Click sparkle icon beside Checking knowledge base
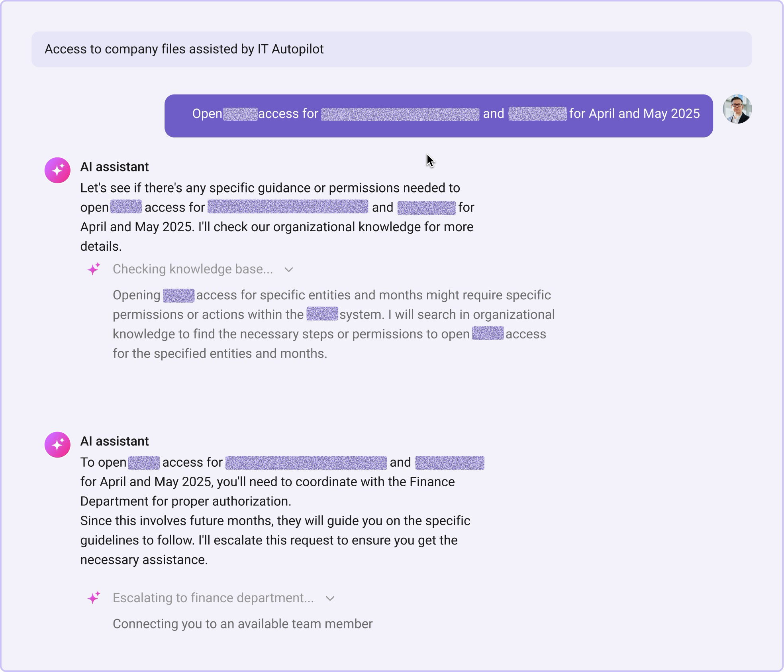The width and height of the screenshot is (784, 672). pos(94,269)
